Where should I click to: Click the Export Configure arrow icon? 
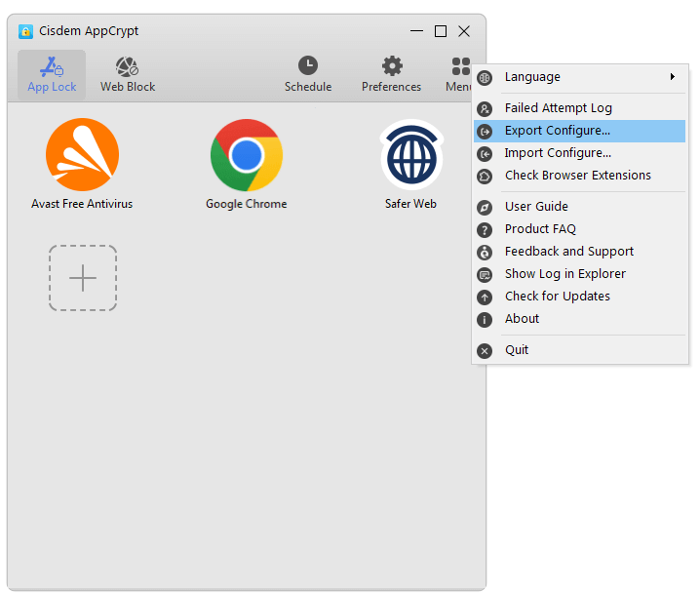coord(485,132)
